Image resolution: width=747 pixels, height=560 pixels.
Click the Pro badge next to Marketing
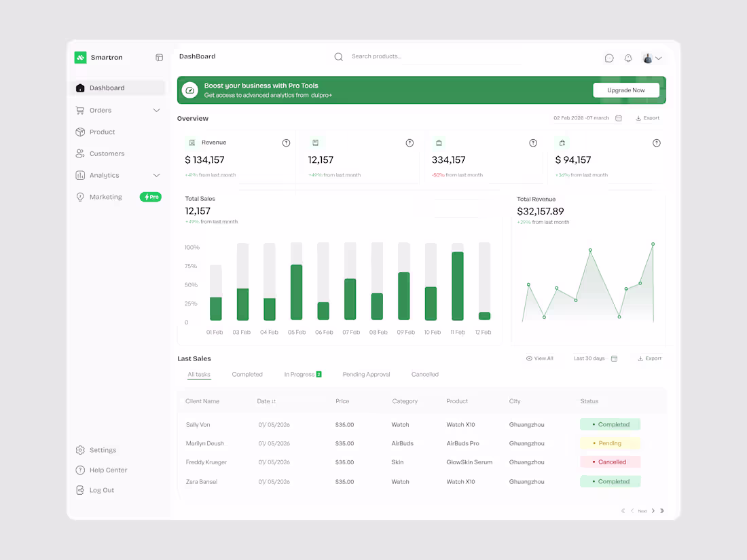150,197
